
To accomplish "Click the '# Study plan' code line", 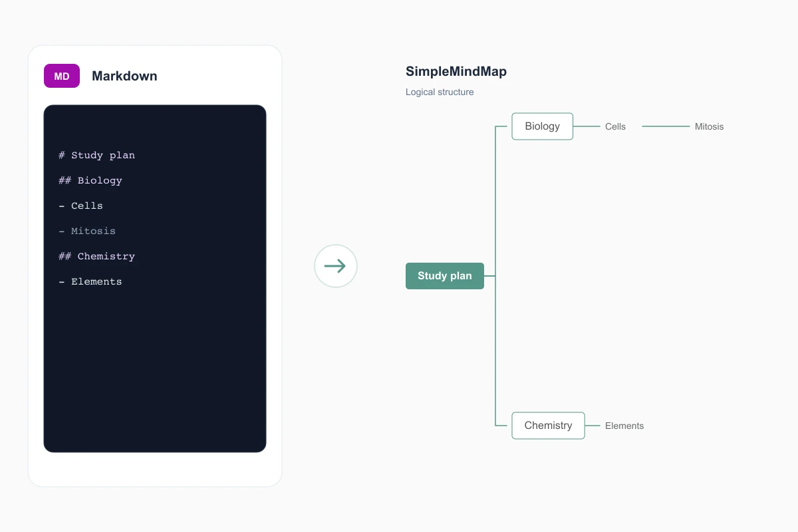I will [x=96, y=155].
